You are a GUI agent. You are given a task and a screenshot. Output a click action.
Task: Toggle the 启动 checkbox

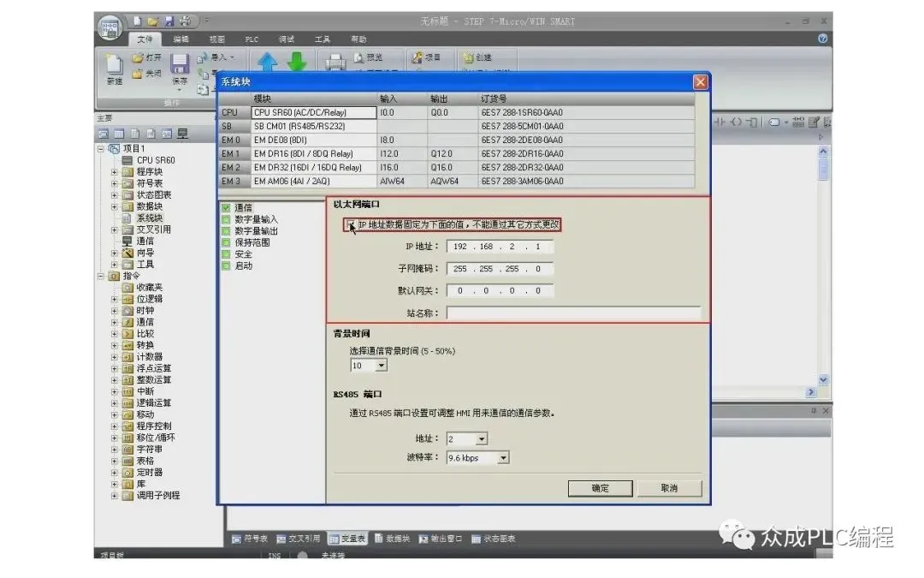click(226, 266)
